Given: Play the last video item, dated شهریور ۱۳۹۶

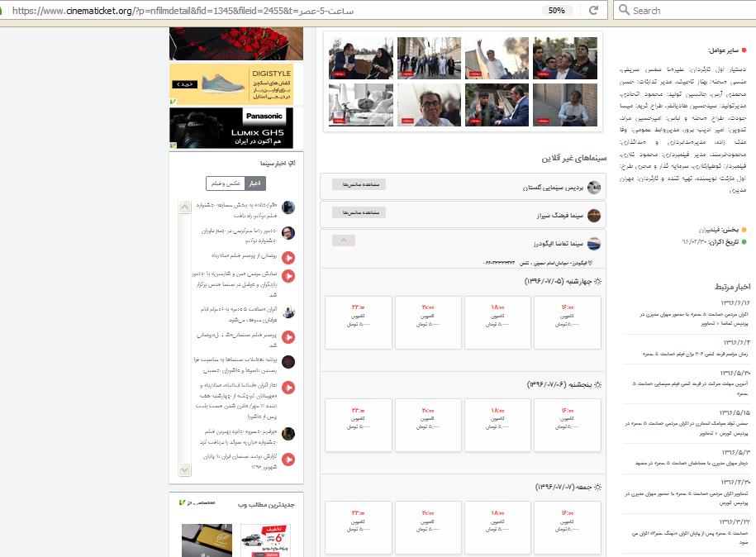Looking at the screenshot, I should click(288, 459).
